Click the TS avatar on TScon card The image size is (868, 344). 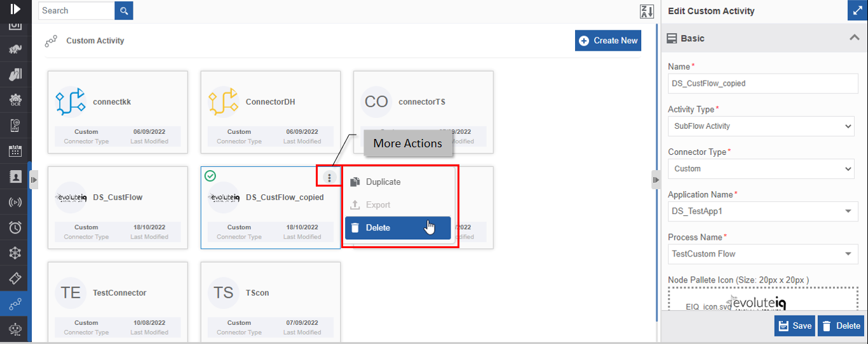coord(223,293)
